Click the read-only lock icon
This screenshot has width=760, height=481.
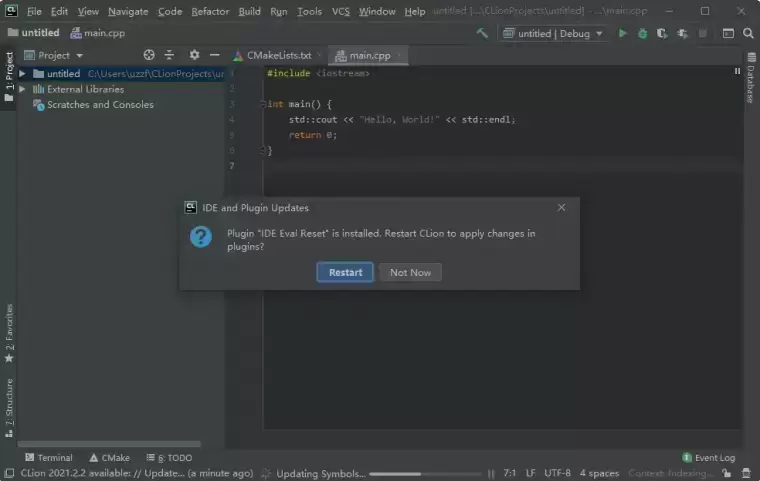coord(726,473)
